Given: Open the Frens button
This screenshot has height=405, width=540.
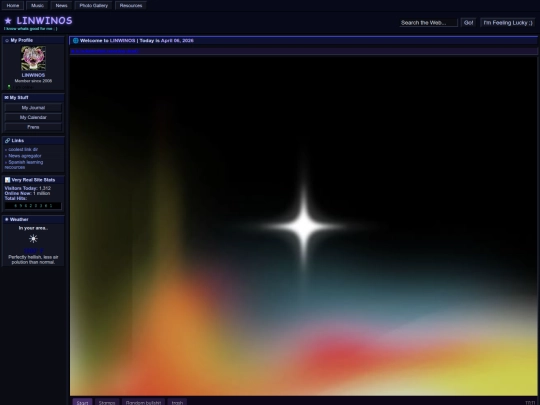Looking at the screenshot, I should click(x=33, y=127).
